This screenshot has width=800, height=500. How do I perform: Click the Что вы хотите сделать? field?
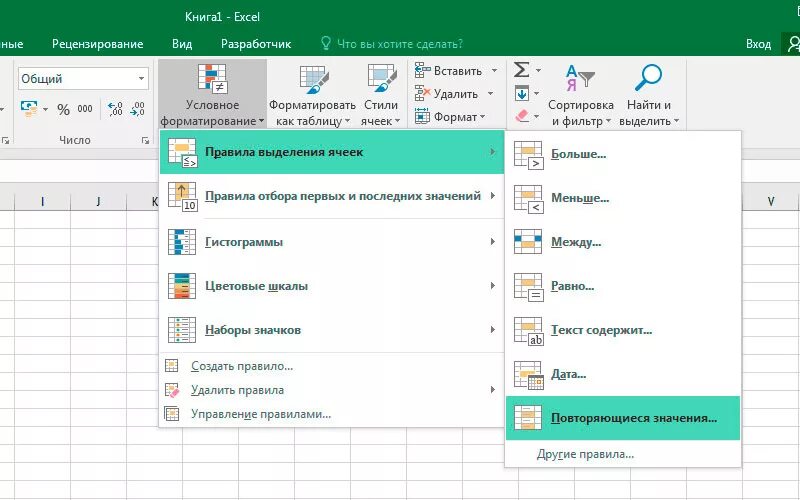coord(399,44)
